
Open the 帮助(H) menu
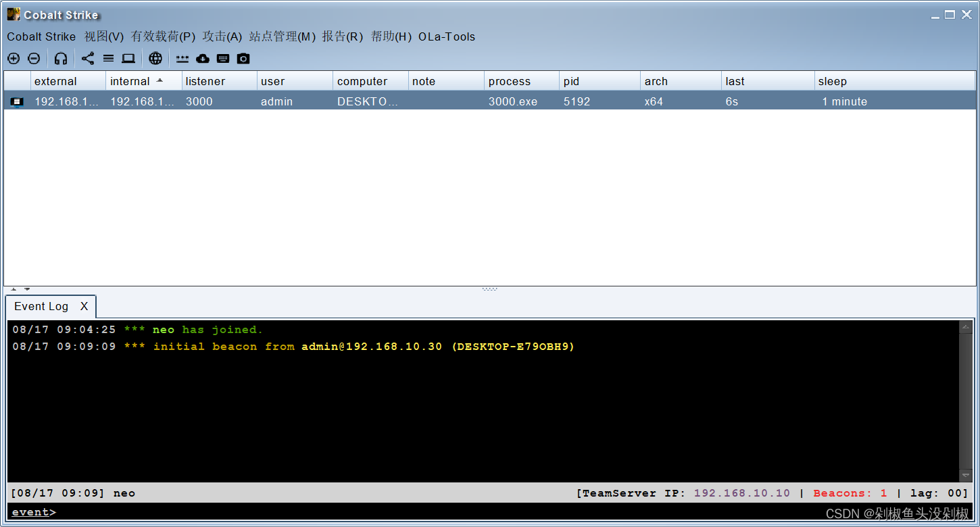pyautogui.click(x=391, y=36)
